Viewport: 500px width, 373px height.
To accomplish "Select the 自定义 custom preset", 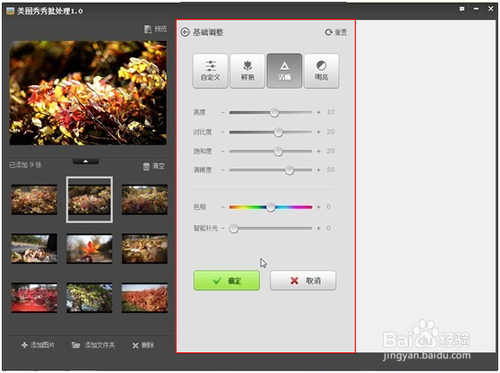I will tap(210, 71).
